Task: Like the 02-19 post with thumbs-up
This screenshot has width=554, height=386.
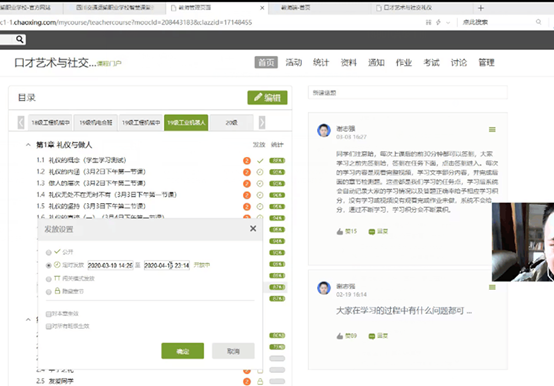Action: point(347,336)
